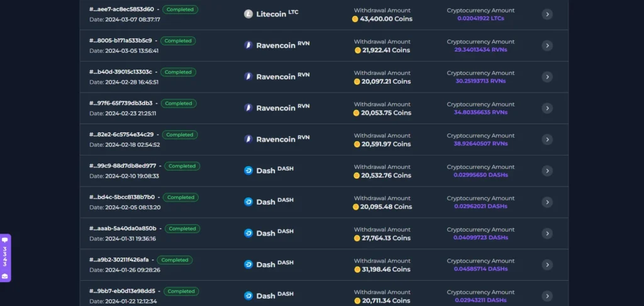
Task: Click Dash logo in the 20,711.34 Coins row
Action: (x=248, y=296)
